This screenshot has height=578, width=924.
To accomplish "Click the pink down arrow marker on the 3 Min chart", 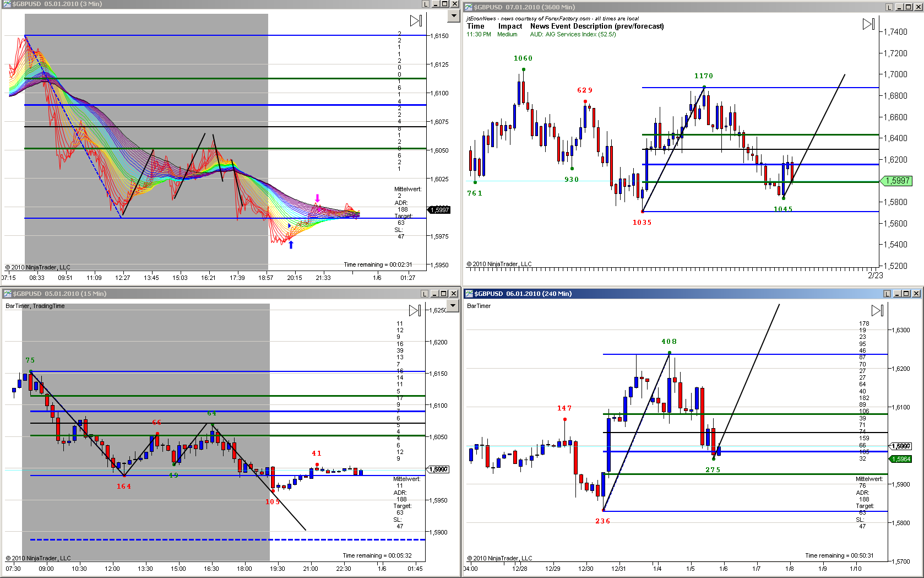I will 317,199.
